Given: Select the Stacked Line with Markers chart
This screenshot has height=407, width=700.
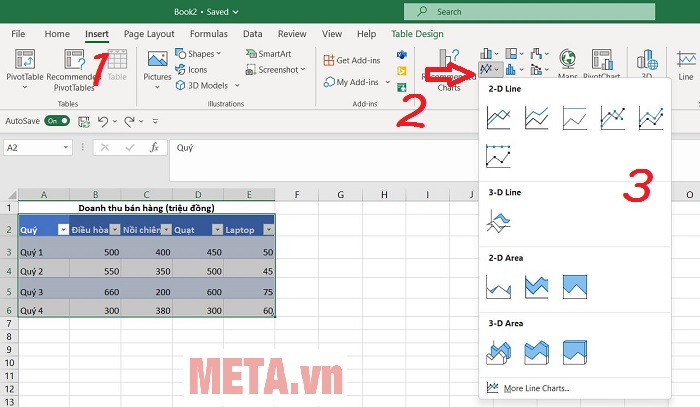Looking at the screenshot, I should [x=651, y=118].
